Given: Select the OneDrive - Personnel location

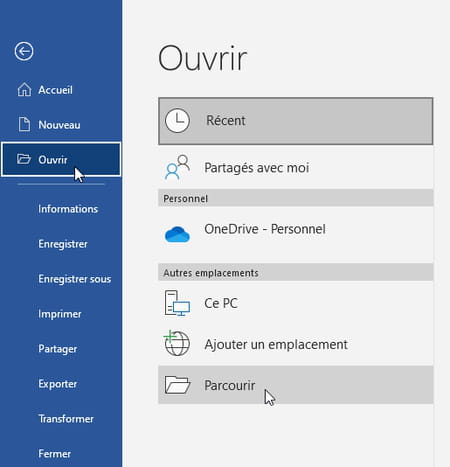Looking at the screenshot, I should [x=296, y=233].
